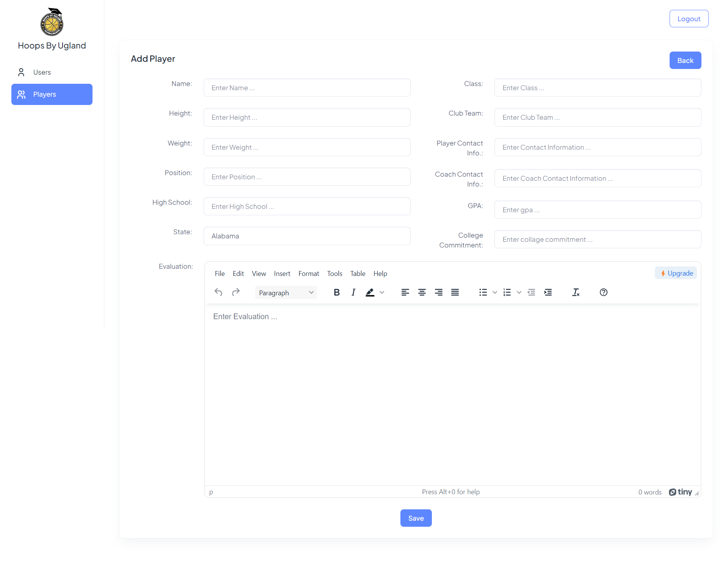Clear formatting with the Tx icon
The width and height of the screenshot is (728, 564).
pyautogui.click(x=576, y=292)
